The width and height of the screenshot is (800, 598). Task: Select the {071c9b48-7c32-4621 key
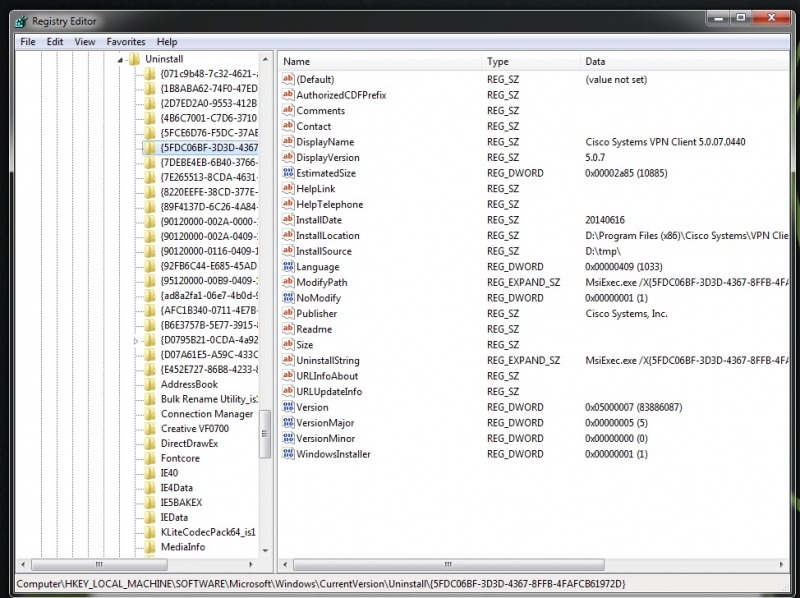[x=209, y=73]
